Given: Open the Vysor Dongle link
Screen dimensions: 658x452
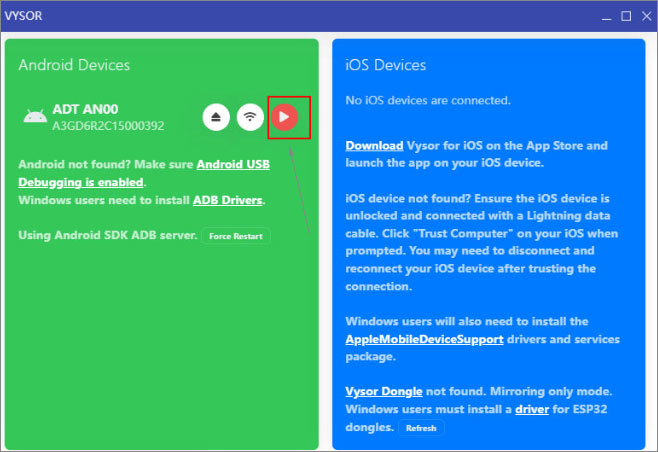Looking at the screenshot, I should (x=384, y=391).
